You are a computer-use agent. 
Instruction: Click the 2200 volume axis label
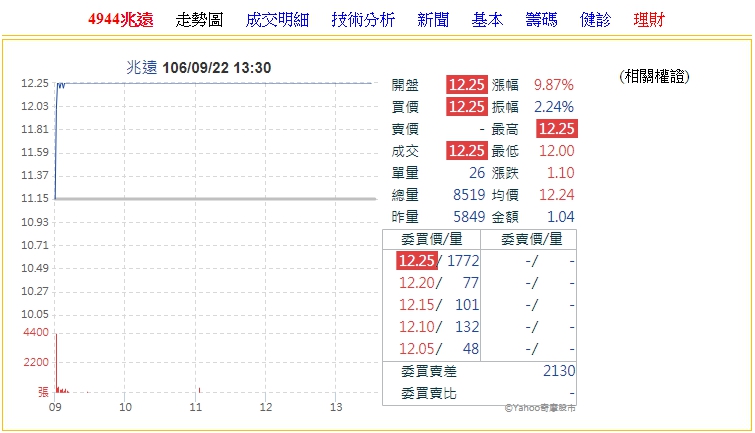click(x=36, y=362)
